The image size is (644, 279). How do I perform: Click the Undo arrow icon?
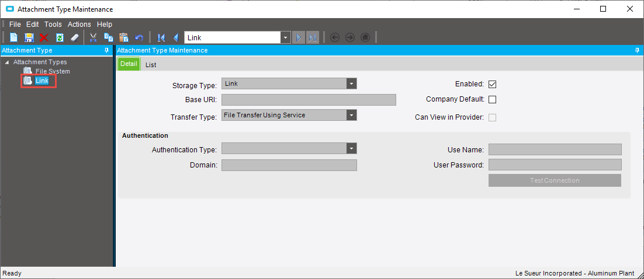pos(139,38)
